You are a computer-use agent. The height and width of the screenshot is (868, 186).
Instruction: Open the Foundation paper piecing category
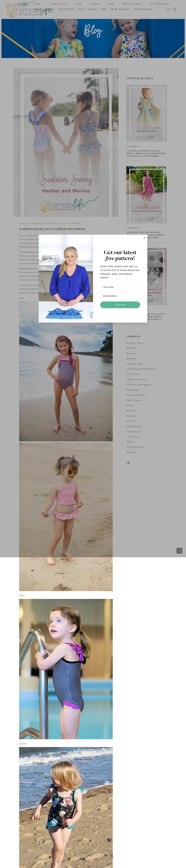click(138, 385)
